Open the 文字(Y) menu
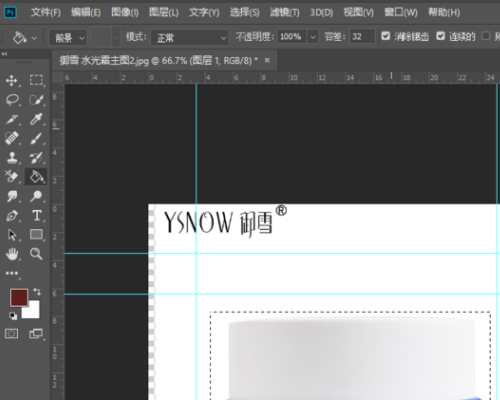The height and width of the screenshot is (400, 500). 204,13
